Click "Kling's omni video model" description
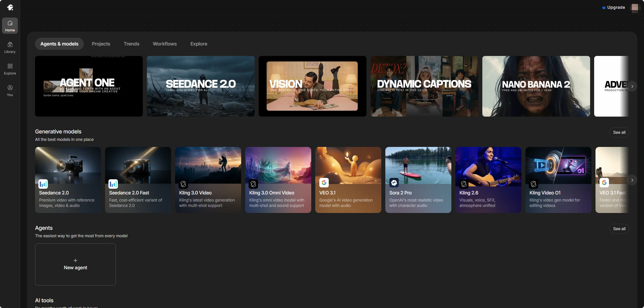The width and height of the screenshot is (644, 308). (x=277, y=203)
